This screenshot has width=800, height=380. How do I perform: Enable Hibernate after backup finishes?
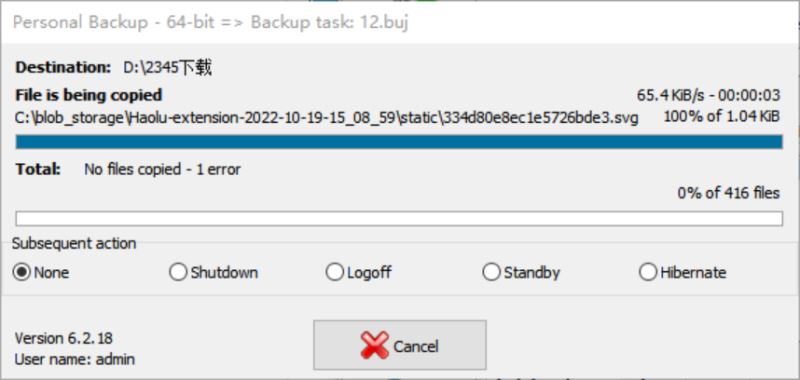(682, 272)
